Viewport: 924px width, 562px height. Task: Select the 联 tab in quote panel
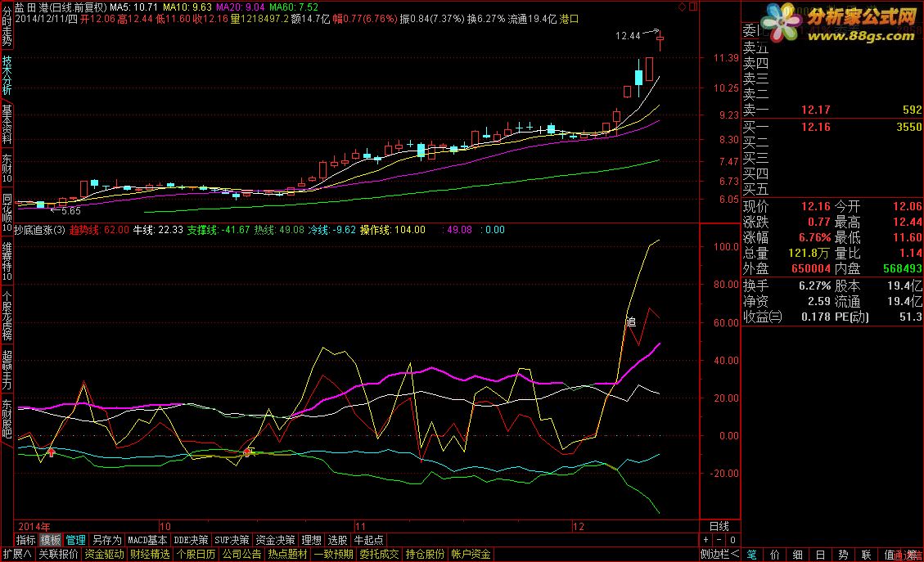(866, 555)
